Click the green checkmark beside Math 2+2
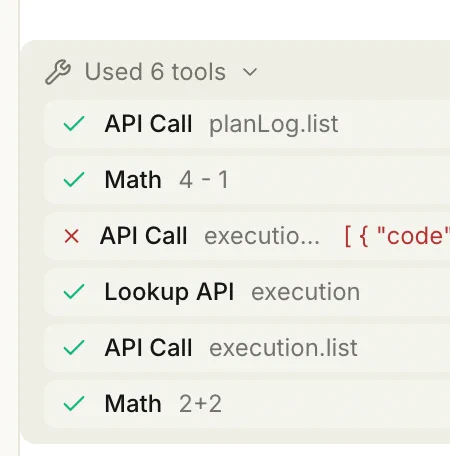 click(x=74, y=404)
